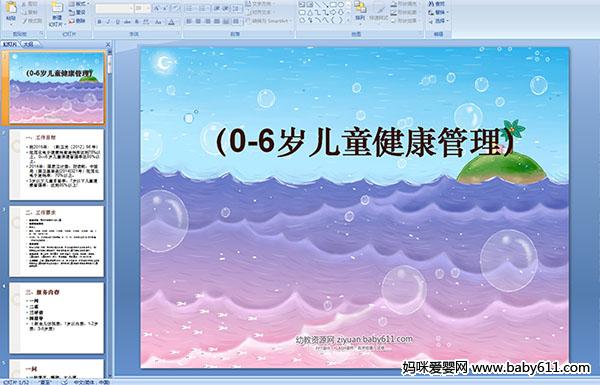This screenshot has height=385, width=600.
Task: Click the Underline U icon
Action: (x=117, y=22)
